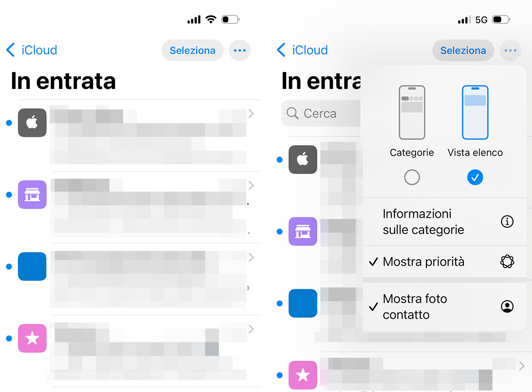Screen dimensions: 532x392
Task: Tap the cellular signal bars beside 5G
Action: click(x=464, y=20)
